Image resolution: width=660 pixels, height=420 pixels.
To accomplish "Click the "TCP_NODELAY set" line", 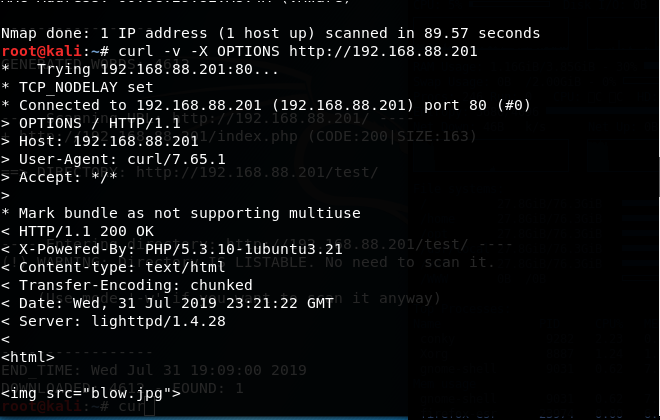I will point(77,87).
